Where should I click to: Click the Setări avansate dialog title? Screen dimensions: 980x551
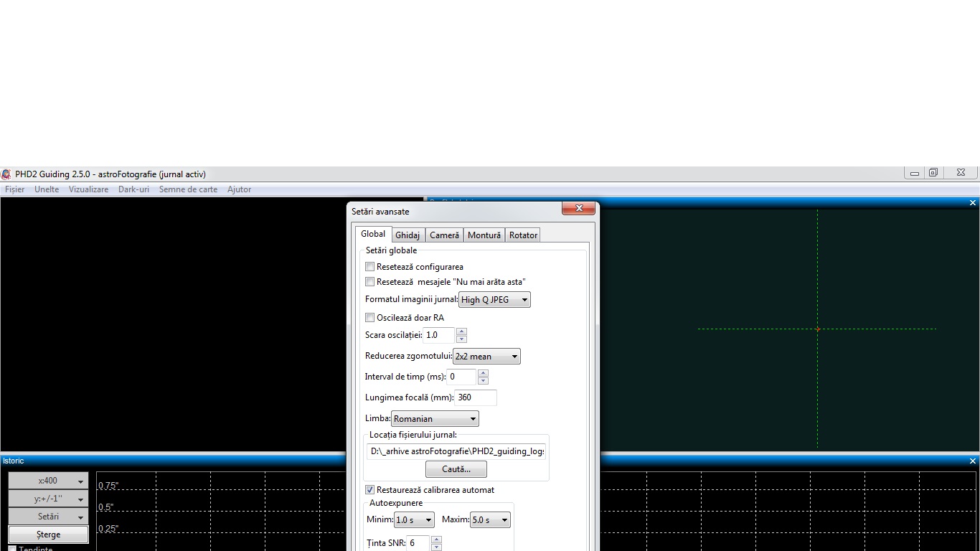tap(380, 212)
